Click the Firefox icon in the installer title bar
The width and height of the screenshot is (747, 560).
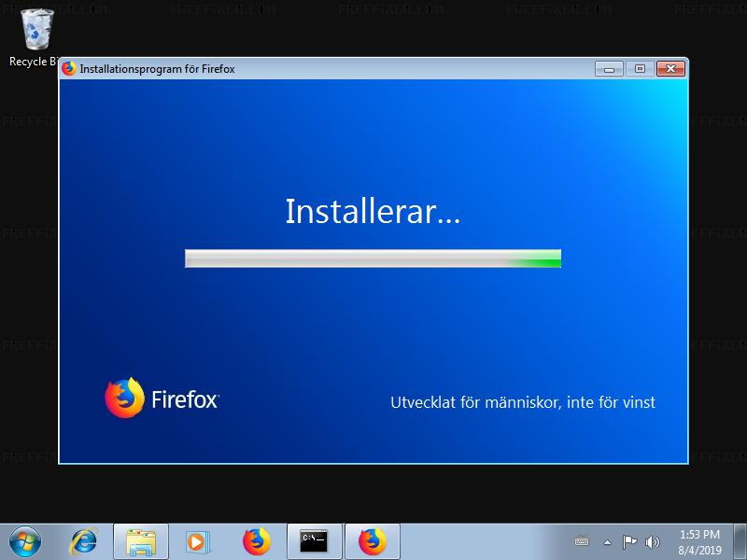tap(69, 68)
